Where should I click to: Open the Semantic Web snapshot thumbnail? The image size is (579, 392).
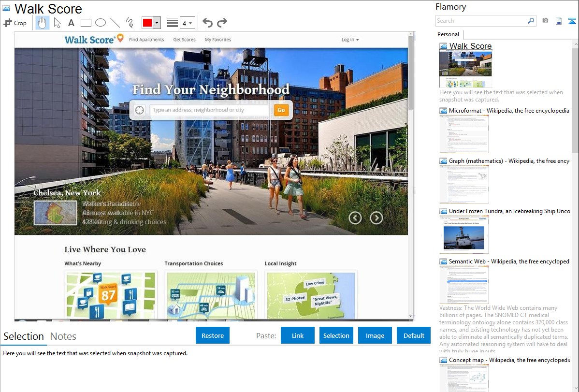(x=464, y=284)
